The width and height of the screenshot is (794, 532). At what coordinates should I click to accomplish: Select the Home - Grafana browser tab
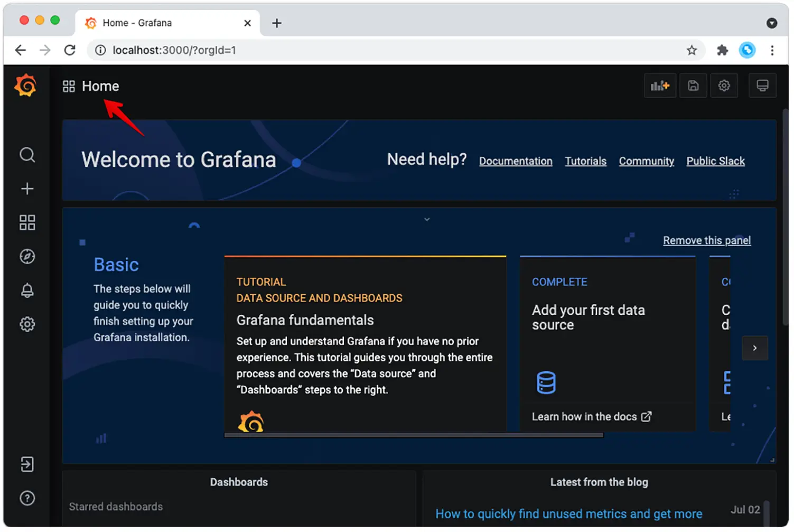coord(137,23)
